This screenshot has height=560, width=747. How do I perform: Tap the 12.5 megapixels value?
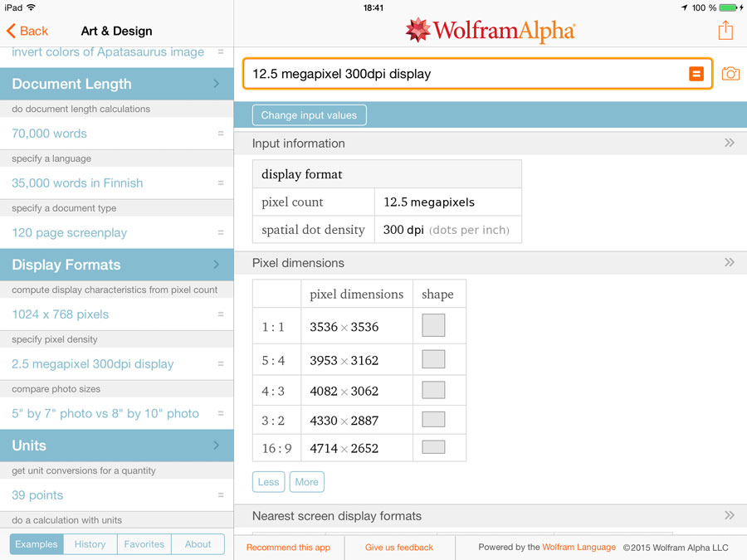pyautogui.click(x=429, y=202)
